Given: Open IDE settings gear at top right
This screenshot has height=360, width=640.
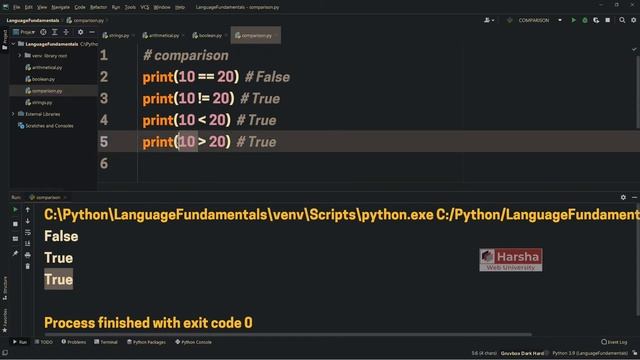Looking at the screenshot, I should point(633,20).
